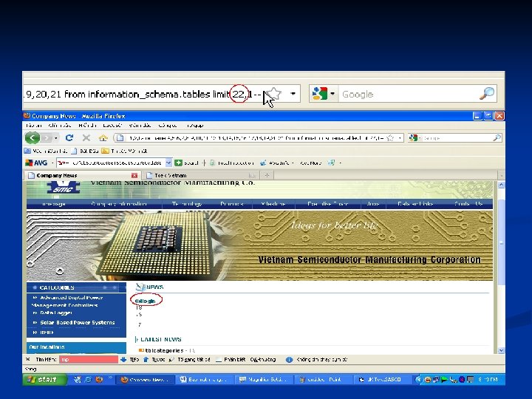Screen dimensions: 532x399
Task: Open the Chỉnh sửa (Edit) menu
Action: [59, 126]
